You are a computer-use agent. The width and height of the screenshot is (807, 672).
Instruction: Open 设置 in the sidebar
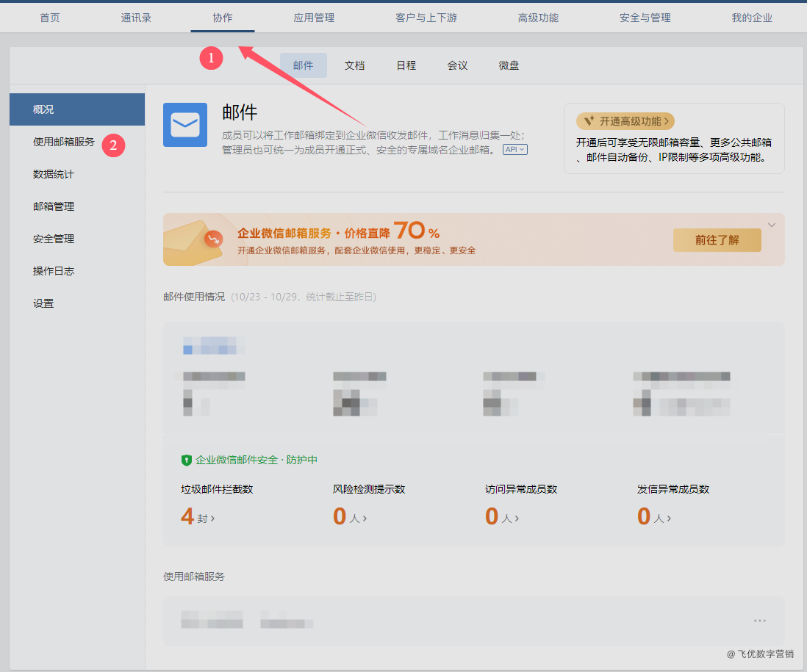pyautogui.click(x=43, y=303)
